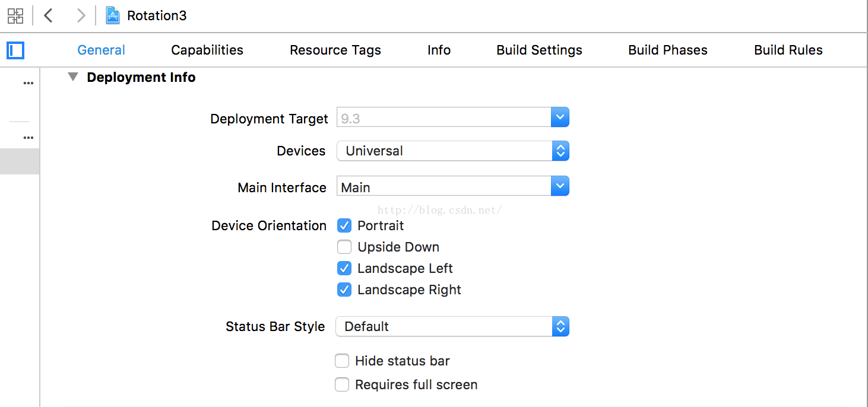This screenshot has width=868, height=407.
Task: Switch to the General tab
Action: coord(101,50)
